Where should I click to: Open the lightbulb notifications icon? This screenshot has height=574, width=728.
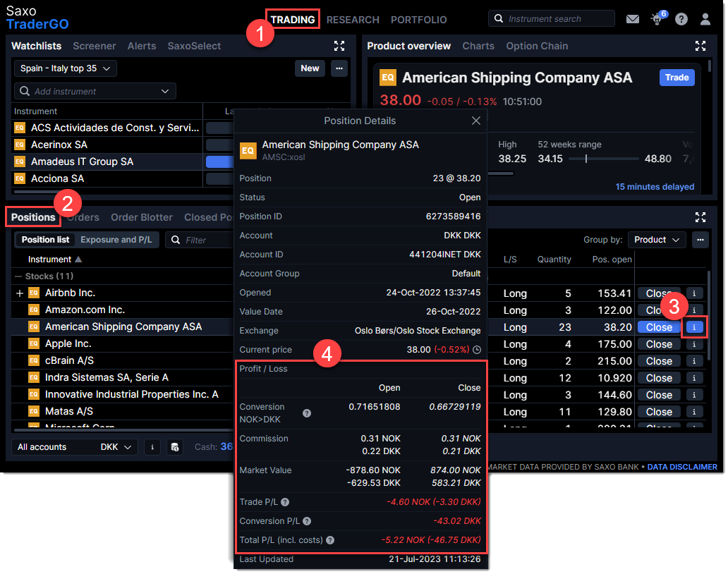657,19
